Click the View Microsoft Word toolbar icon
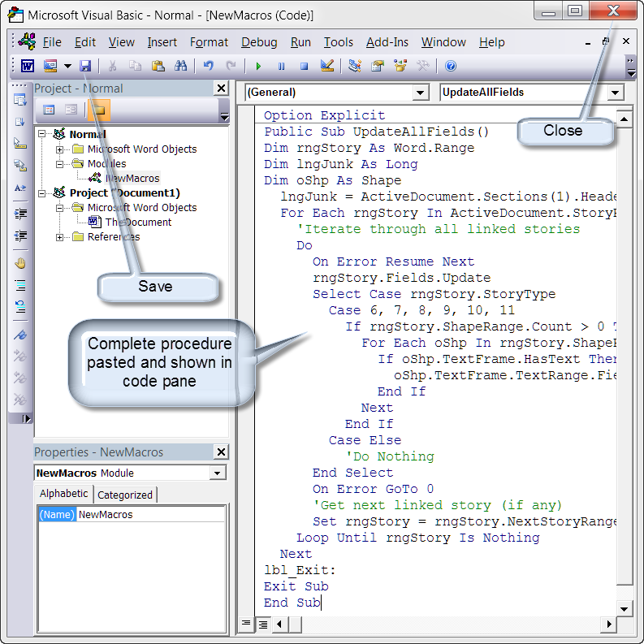The image size is (644, 644). 28,66
